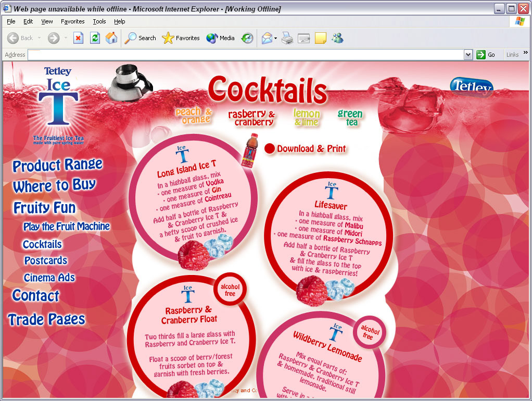532x401 pixels.
Task: Click the Tetley Ice T logo
Action: 58,105
